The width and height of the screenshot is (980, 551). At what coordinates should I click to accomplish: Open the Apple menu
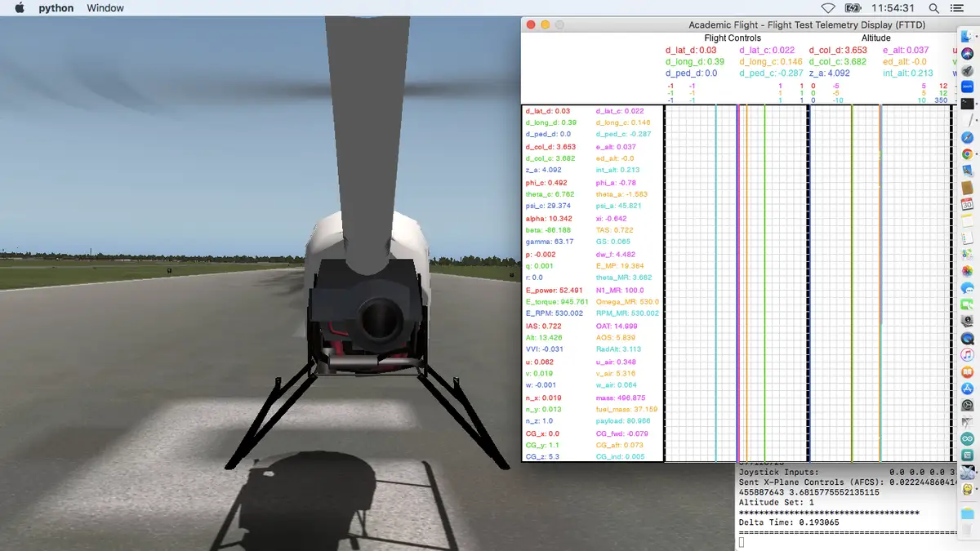[x=20, y=8]
